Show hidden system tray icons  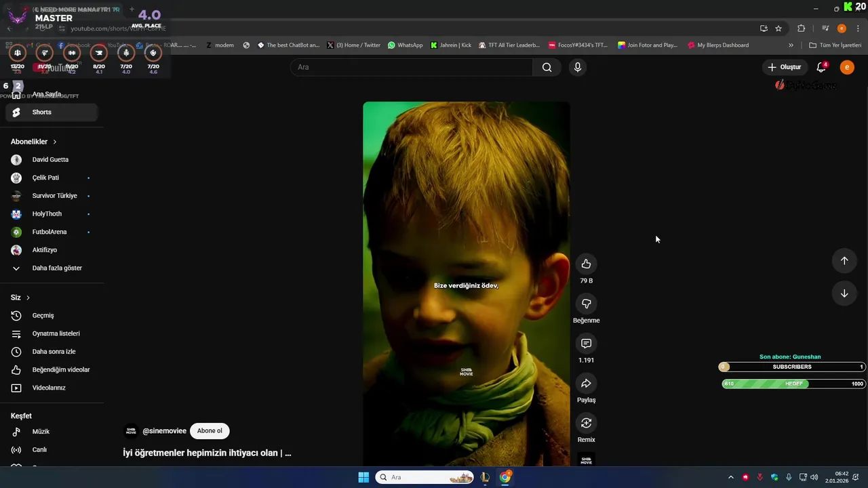click(x=730, y=477)
